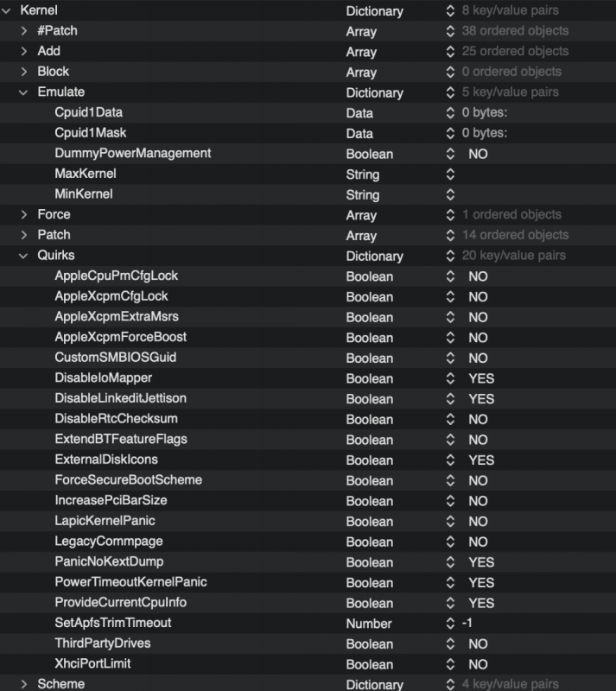Select the MaxKernel string value field
The height and width of the screenshot is (691, 616).
(x=518, y=174)
